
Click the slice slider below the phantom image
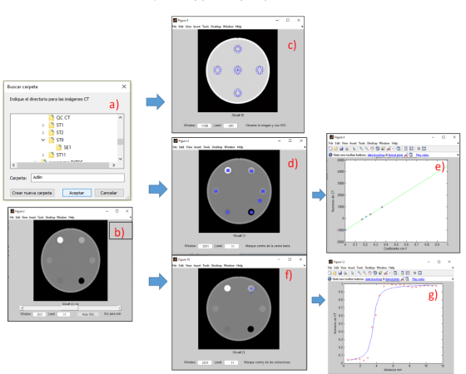click(x=70, y=308)
